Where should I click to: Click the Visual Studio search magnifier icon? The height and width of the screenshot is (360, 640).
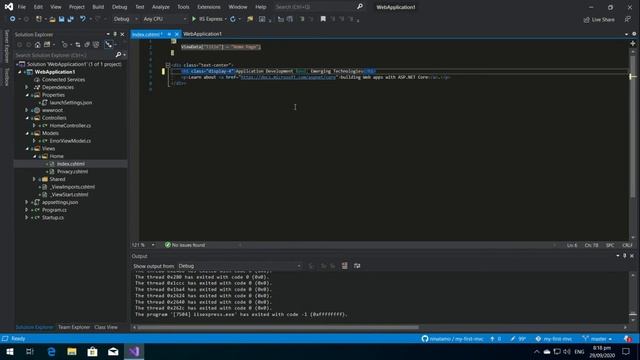[360, 7]
